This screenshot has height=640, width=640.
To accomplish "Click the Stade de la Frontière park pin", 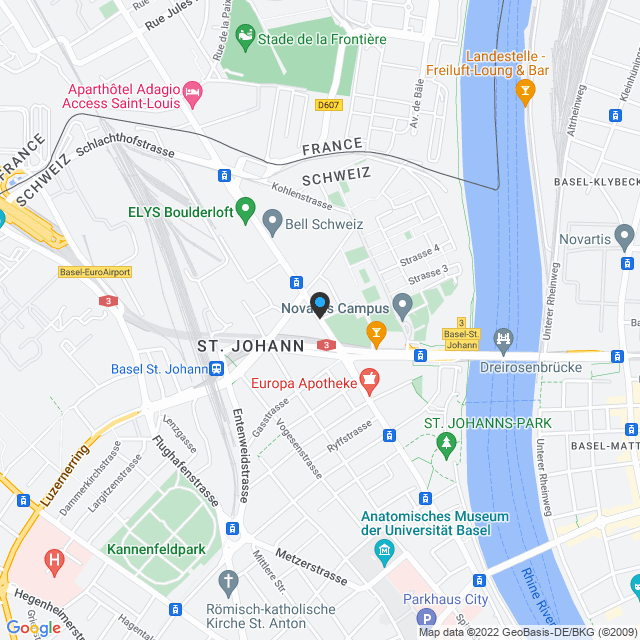I will pos(245,38).
